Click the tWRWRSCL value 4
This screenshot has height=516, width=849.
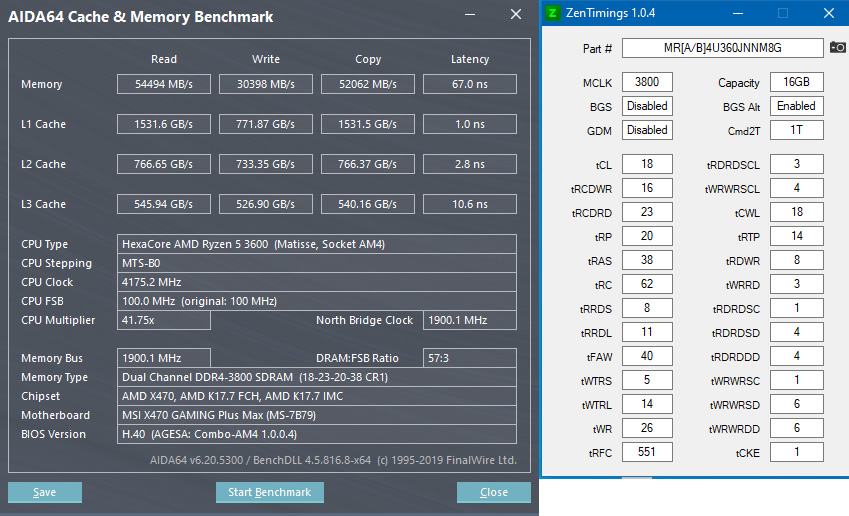coord(796,188)
